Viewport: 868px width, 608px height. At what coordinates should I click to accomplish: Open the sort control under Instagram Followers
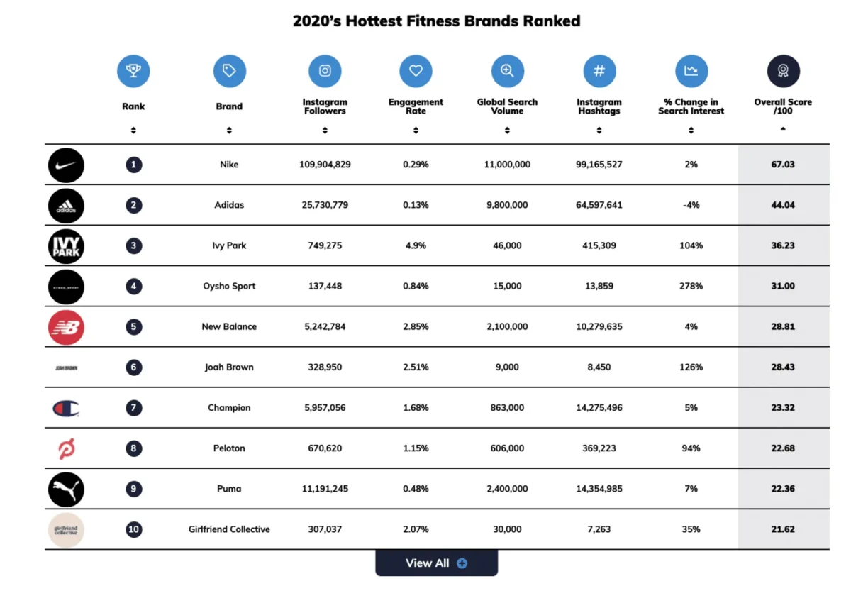[x=325, y=130]
